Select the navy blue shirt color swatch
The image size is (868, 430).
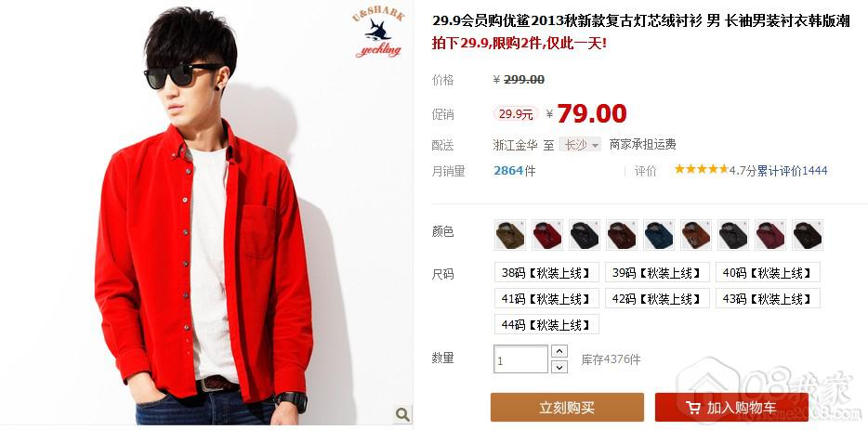point(659,235)
